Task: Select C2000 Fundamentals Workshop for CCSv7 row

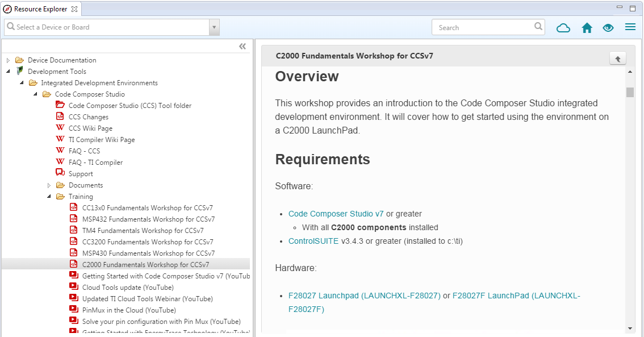Action: pos(126,264)
